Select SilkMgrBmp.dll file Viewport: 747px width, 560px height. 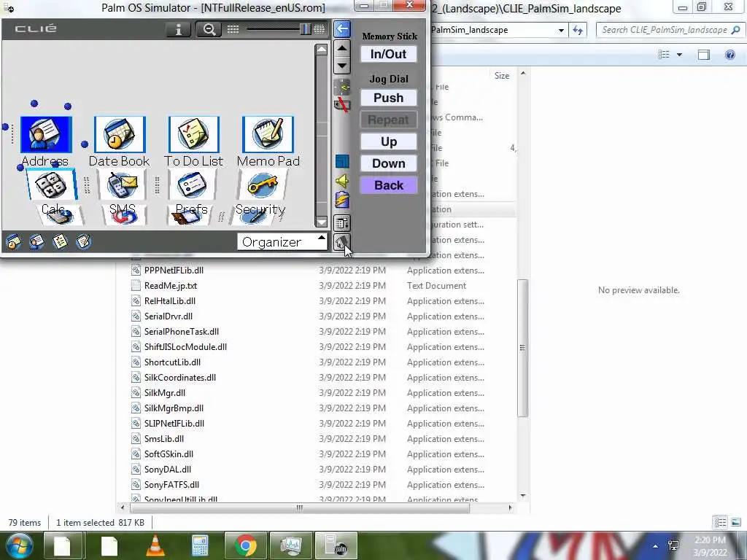174,408
